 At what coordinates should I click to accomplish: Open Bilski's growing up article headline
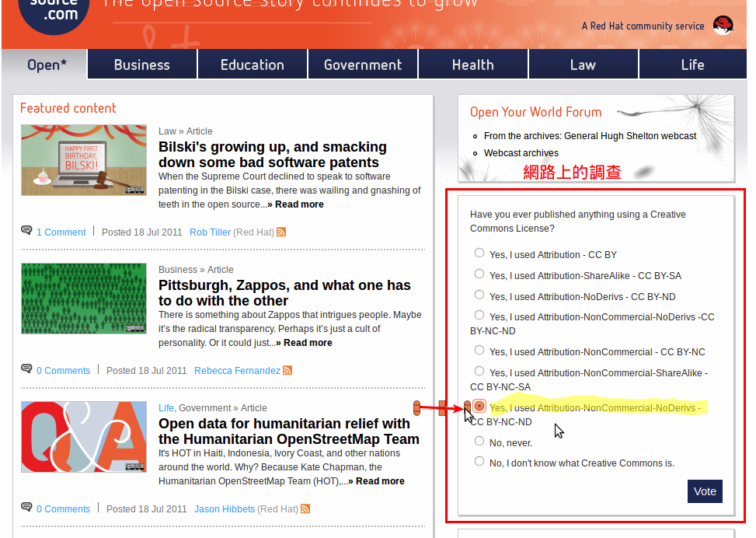[273, 155]
